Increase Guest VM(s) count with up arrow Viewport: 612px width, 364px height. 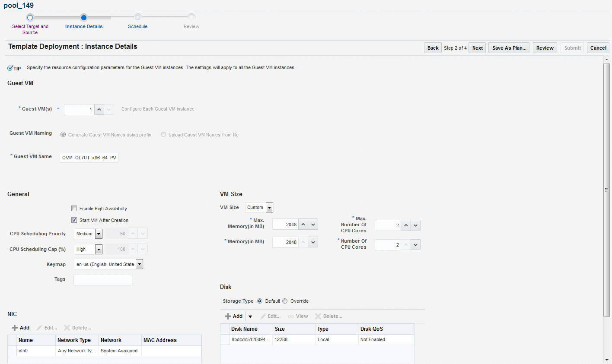(x=99, y=109)
